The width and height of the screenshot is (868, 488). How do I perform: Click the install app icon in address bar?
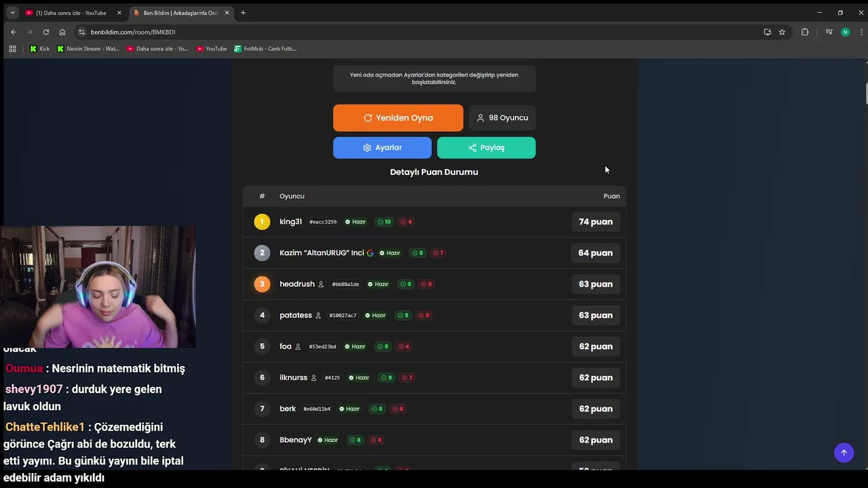[x=767, y=32]
